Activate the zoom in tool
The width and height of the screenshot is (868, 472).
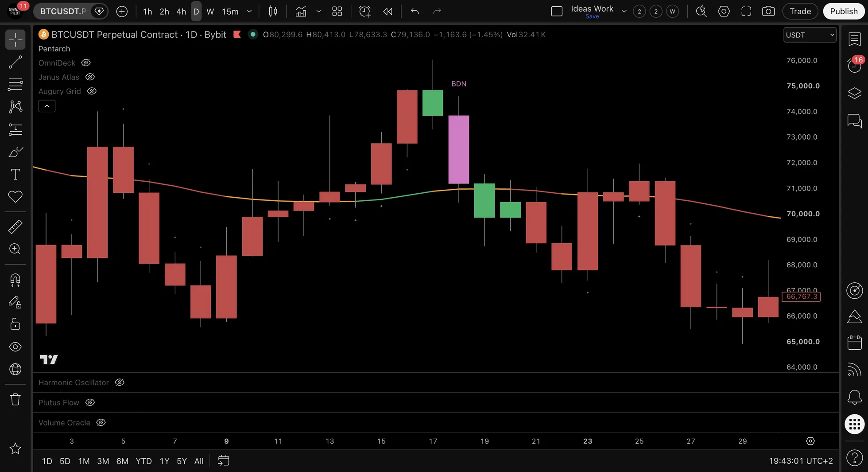[15, 249]
